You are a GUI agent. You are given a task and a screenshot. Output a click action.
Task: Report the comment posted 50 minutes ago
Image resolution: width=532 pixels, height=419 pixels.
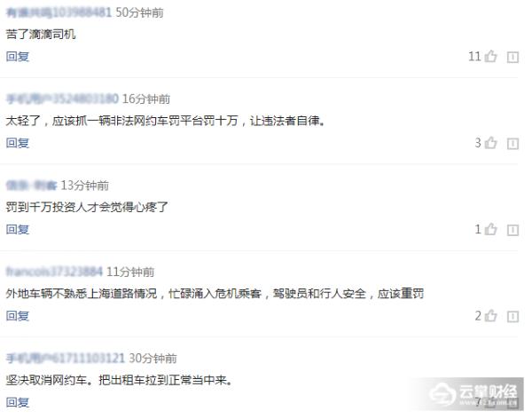tap(512, 57)
